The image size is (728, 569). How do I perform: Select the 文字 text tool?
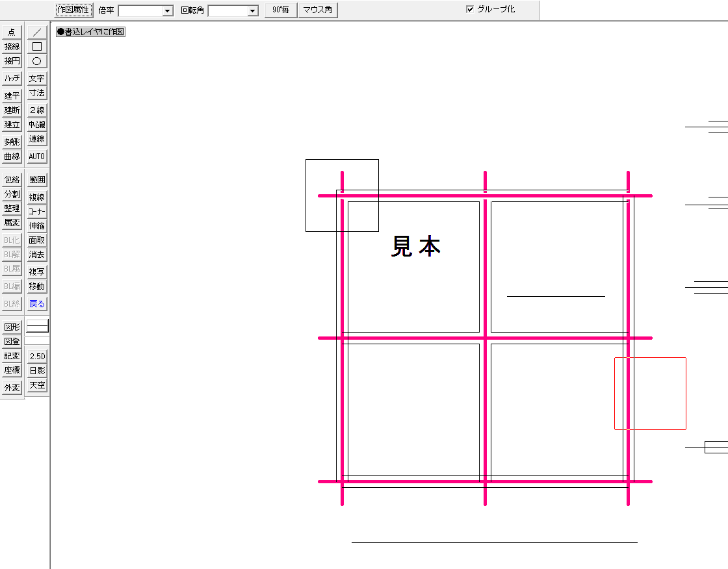click(37, 78)
